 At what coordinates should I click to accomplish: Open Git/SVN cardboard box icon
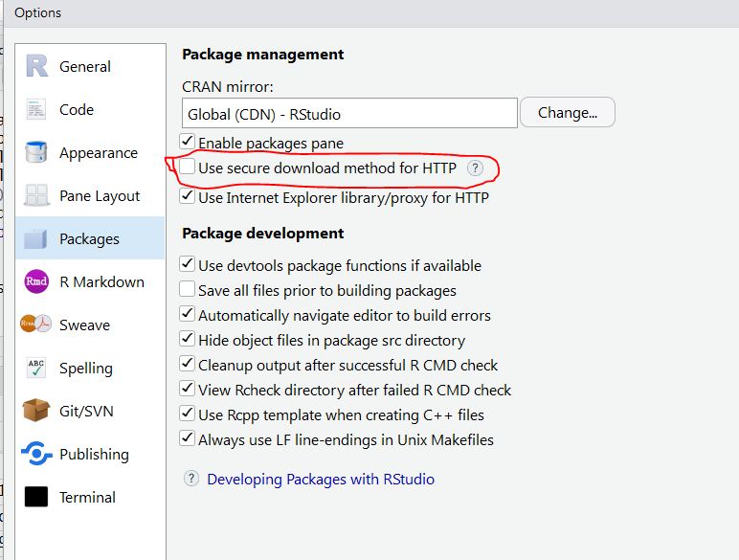click(x=36, y=410)
